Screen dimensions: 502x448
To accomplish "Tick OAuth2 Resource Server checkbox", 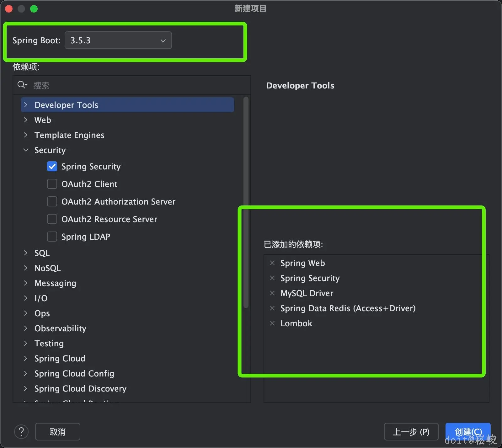I will (52, 219).
